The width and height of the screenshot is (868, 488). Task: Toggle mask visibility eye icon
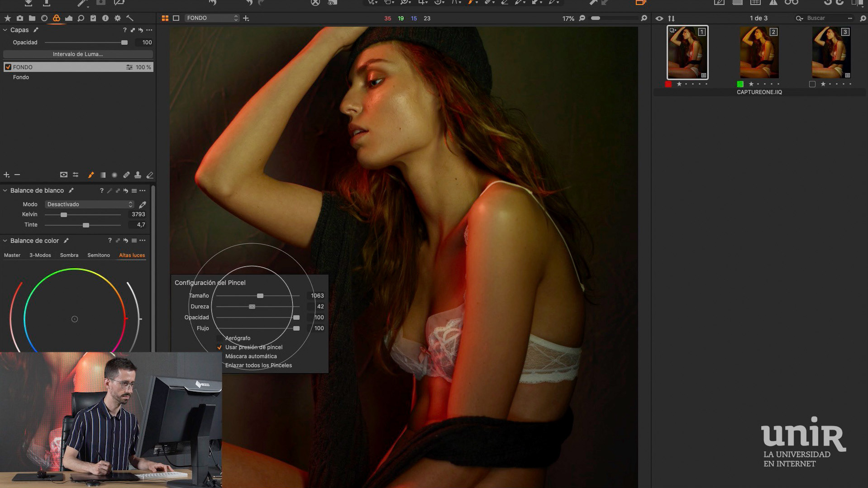tap(64, 175)
